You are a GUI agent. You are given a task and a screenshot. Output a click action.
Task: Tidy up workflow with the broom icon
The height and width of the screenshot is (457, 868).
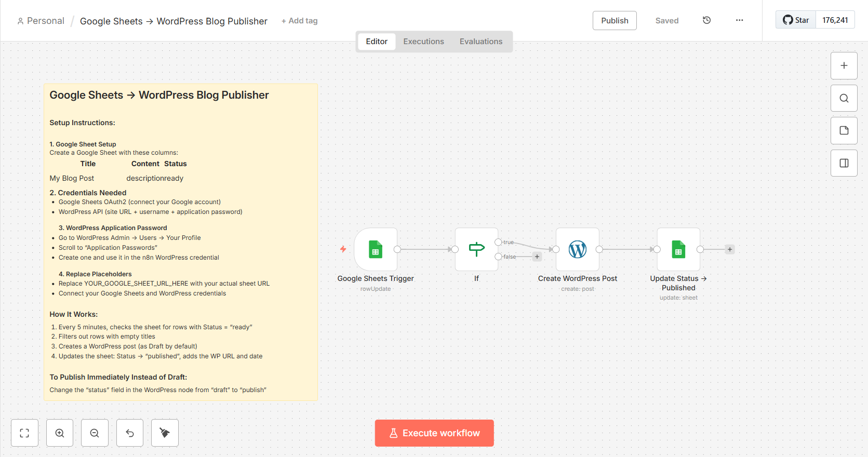click(165, 433)
